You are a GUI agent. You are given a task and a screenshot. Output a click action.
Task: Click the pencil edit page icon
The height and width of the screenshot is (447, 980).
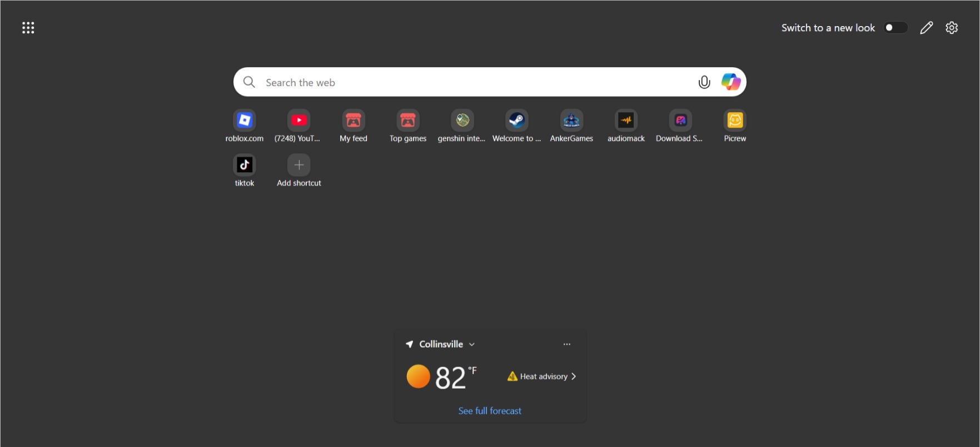click(926, 28)
